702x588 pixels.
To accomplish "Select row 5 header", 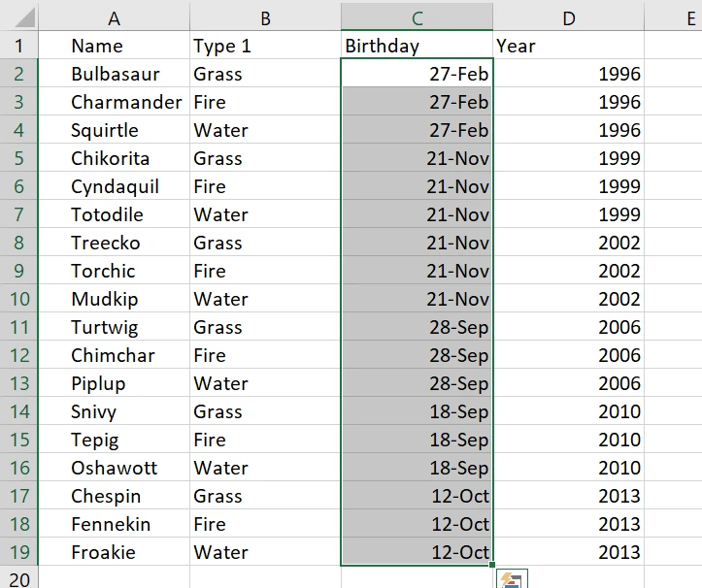I will click(18, 158).
